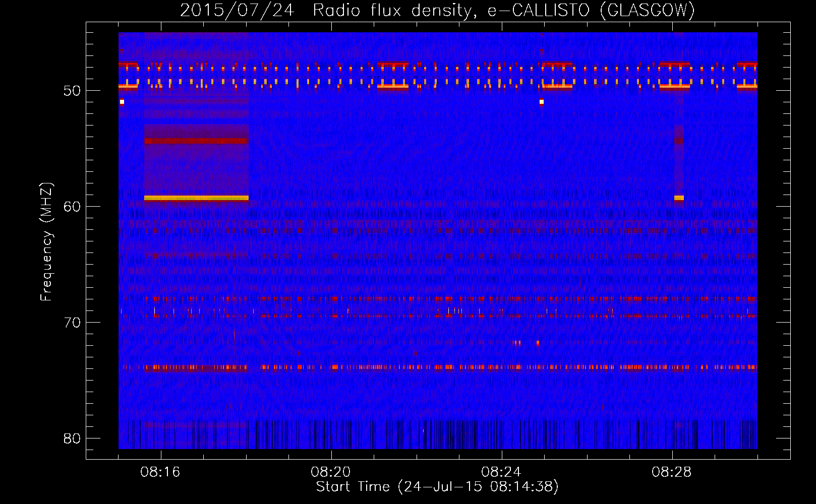
Task: Click the wide dark red band near 54 MHz
Action: click(x=196, y=141)
